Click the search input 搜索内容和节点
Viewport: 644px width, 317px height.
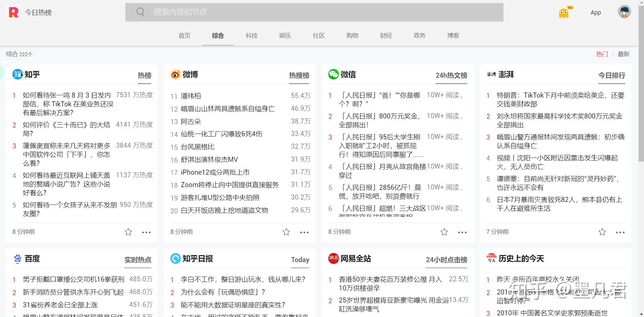[314, 12]
